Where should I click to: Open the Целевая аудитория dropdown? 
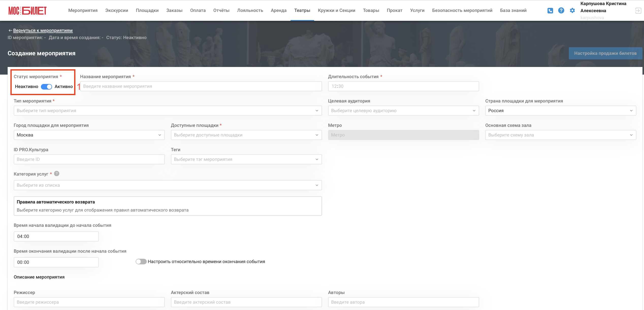403,111
